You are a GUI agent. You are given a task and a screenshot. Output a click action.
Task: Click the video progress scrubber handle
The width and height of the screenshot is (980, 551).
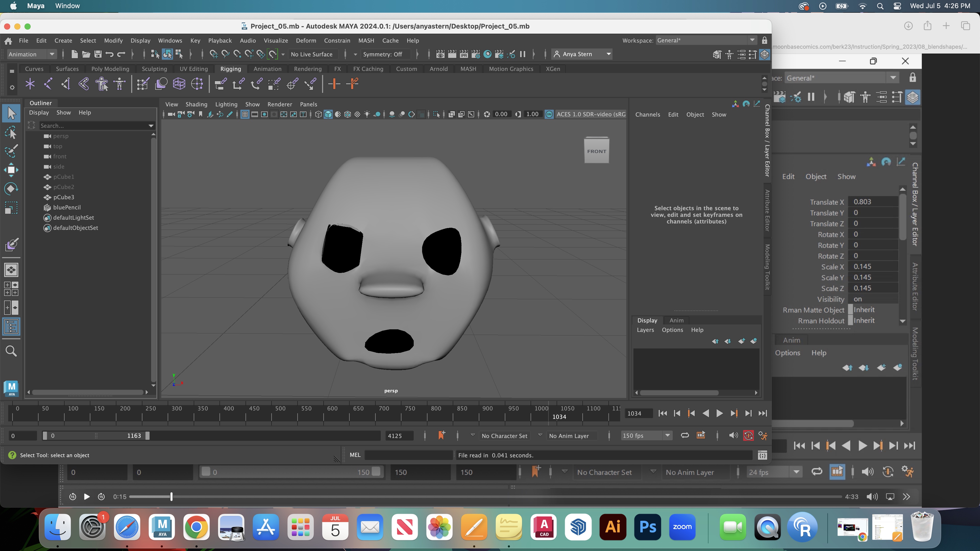171,497
